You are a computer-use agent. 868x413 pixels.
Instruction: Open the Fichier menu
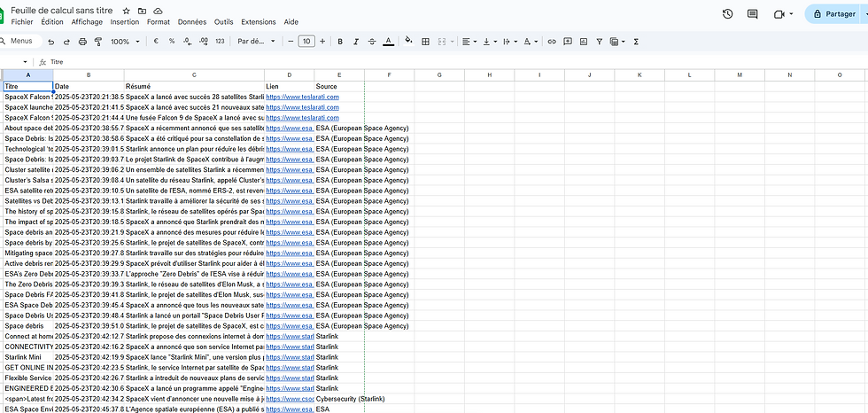(22, 22)
